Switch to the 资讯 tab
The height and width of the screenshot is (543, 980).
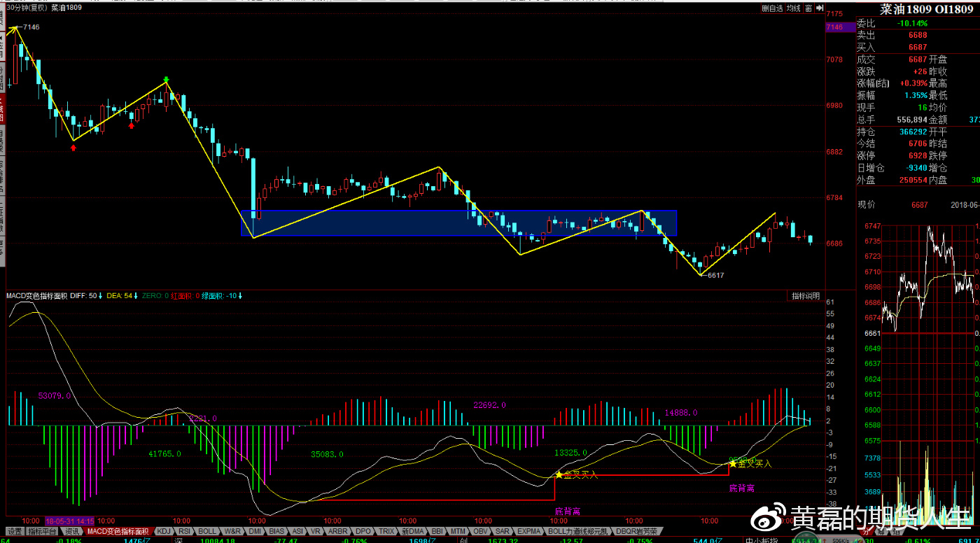click(72, 531)
